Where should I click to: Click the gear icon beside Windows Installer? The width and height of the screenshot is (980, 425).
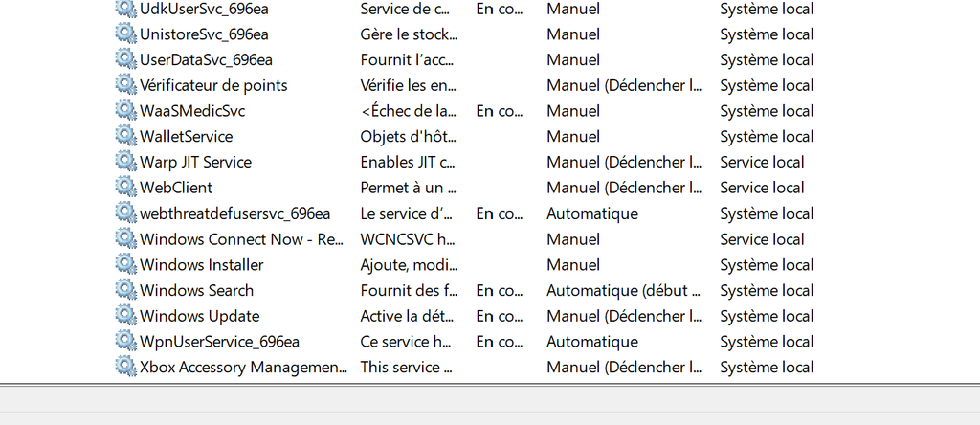125,264
